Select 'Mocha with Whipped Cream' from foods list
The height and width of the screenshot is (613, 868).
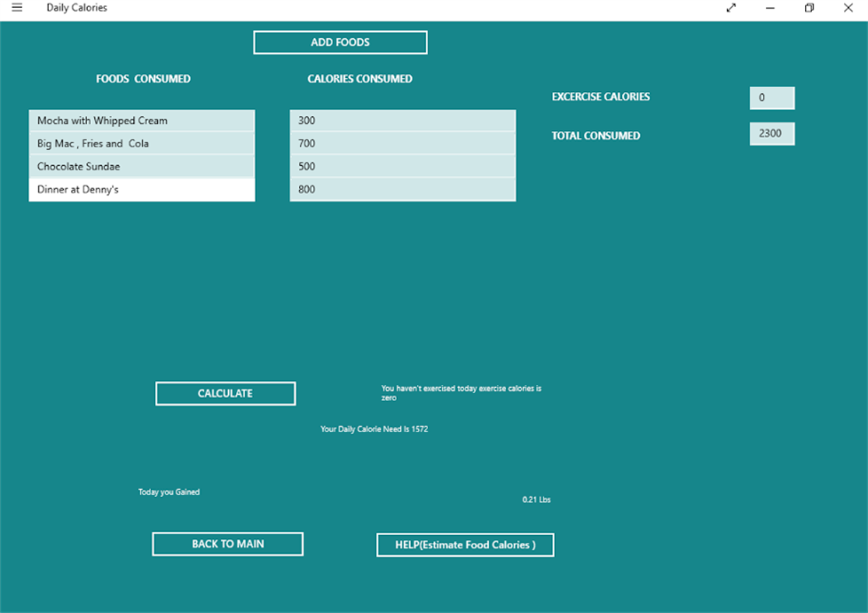click(142, 120)
